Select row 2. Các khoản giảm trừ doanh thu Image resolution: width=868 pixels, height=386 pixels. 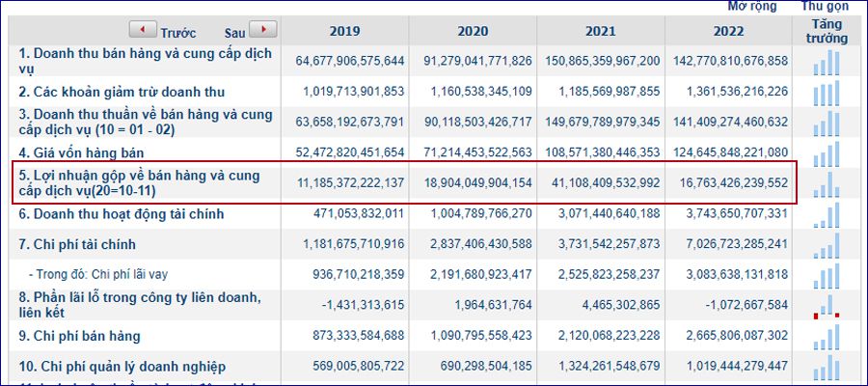(x=122, y=92)
